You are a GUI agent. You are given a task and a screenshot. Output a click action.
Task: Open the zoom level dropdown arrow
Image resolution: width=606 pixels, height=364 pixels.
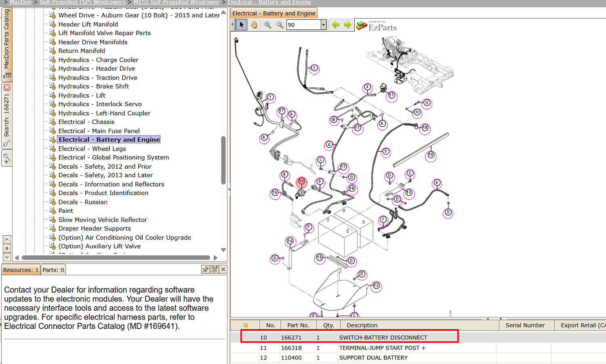tap(324, 25)
